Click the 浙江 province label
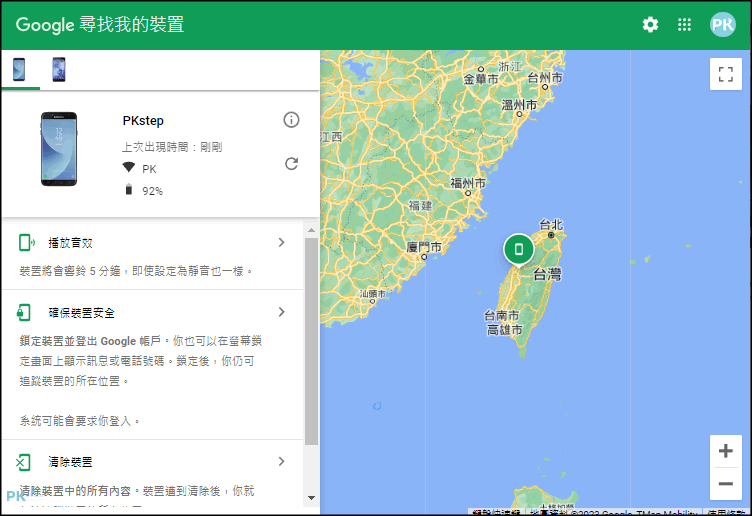 click(510, 67)
